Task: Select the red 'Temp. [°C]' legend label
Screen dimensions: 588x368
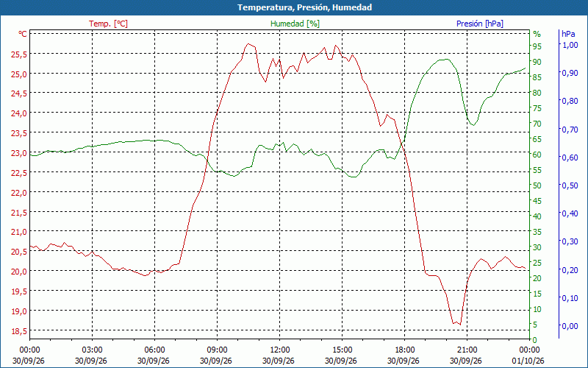Action: (x=108, y=24)
